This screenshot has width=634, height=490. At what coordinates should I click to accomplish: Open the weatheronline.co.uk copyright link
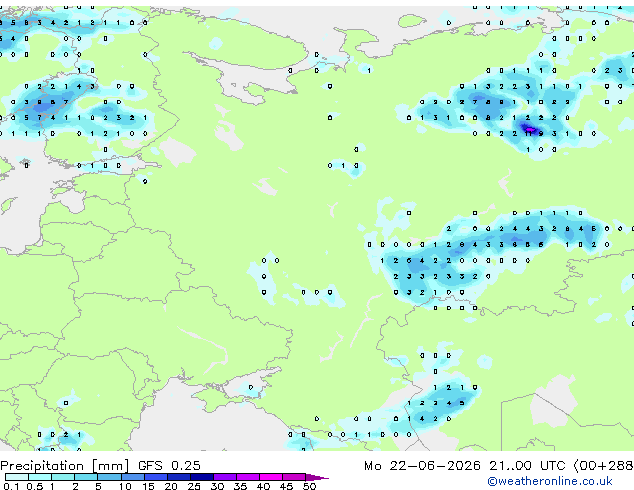tap(550, 481)
